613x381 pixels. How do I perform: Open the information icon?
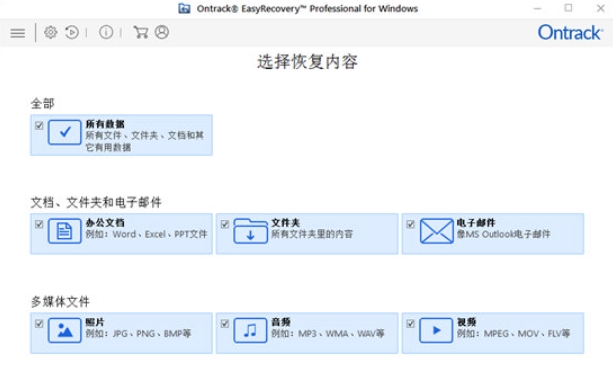[x=106, y=32]
